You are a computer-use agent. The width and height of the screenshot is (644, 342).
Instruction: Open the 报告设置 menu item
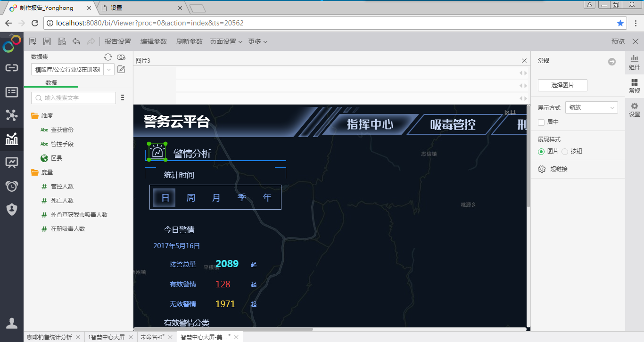click(118, 41)
